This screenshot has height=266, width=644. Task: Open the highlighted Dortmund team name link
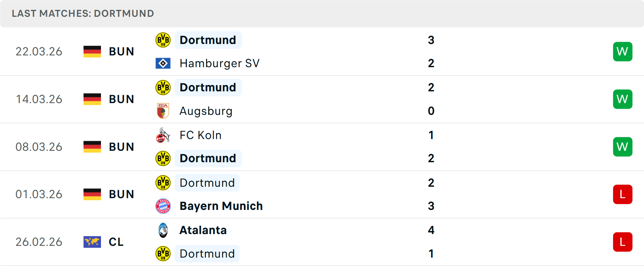click(x=208, y=40)
